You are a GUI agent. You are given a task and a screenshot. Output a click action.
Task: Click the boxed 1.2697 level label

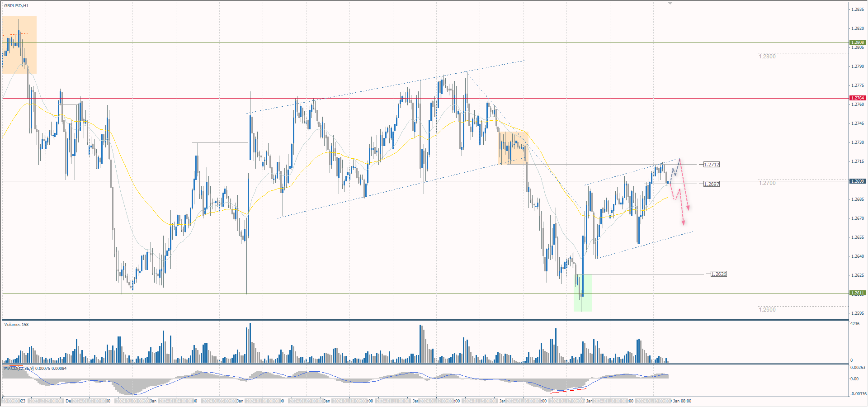pos(712,184)
